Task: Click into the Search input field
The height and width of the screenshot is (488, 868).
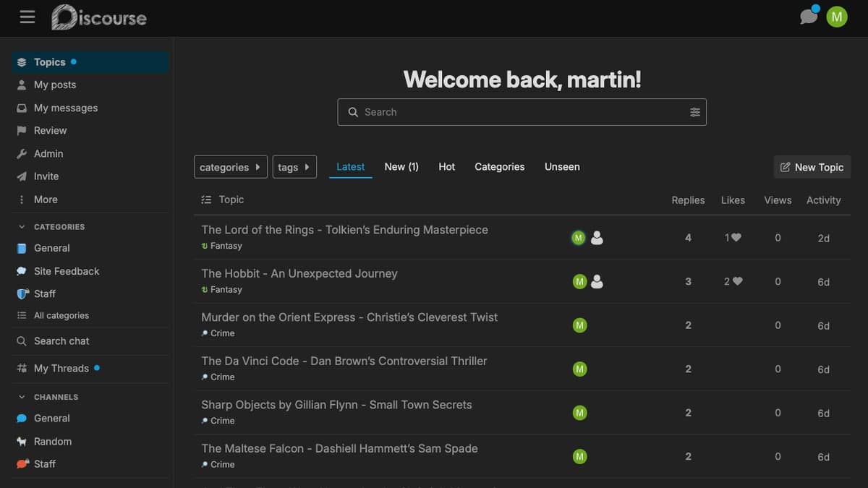Action: (x=522, y=112)
